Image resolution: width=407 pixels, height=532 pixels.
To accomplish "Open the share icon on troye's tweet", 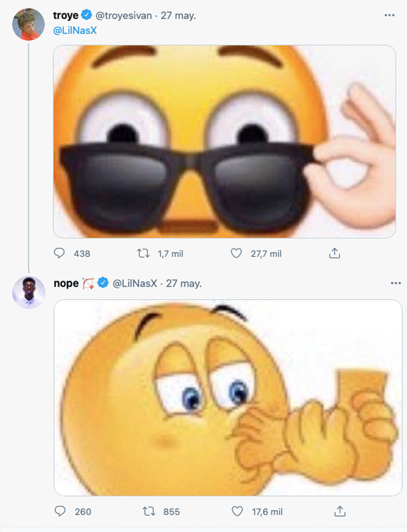I will point(335,253).
